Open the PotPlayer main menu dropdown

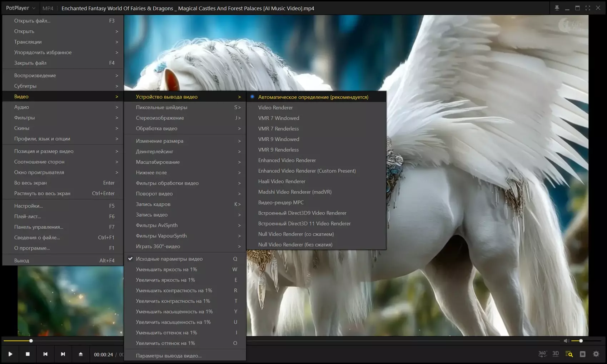pos(20,8)
